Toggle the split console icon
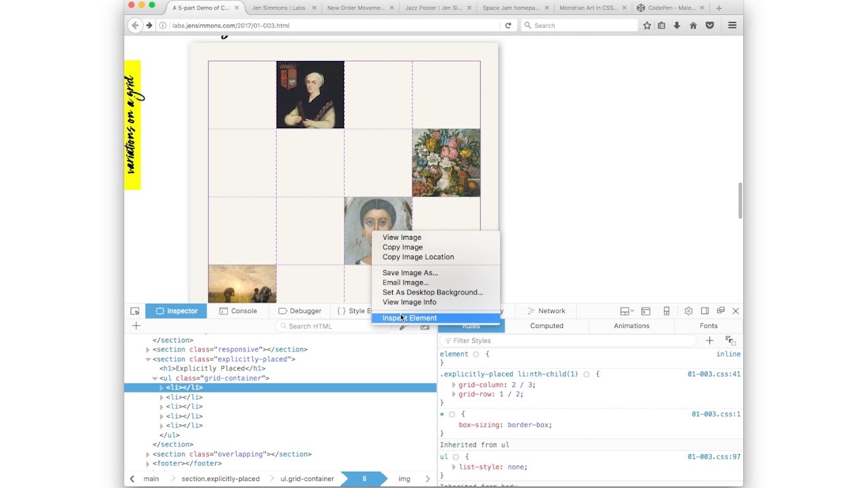Viewport: 868px width, 488px height. tap(646, 310)
